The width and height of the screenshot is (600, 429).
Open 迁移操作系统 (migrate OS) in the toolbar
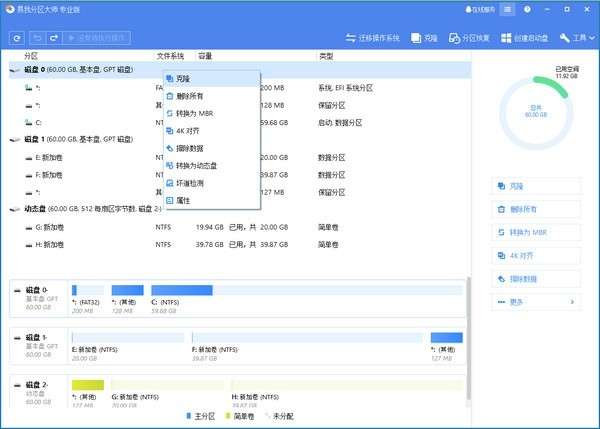pyautogui.click(x=373, y=38)
